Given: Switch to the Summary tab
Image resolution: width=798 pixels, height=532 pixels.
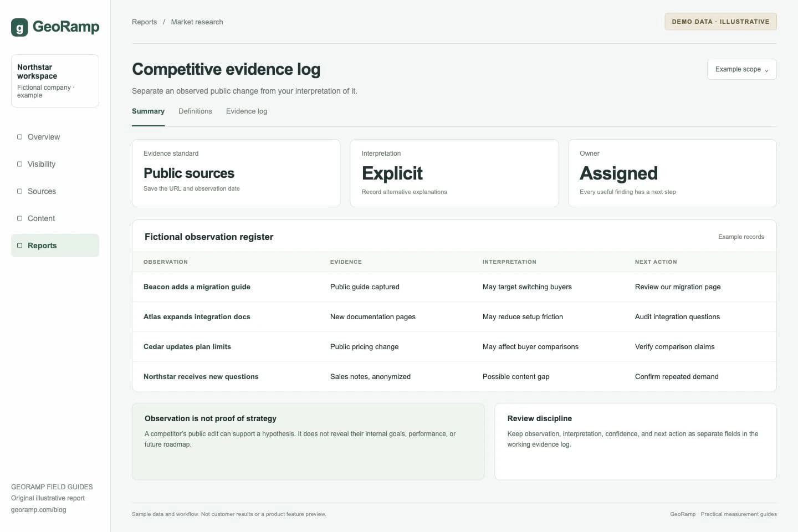Looking at the screenshot, I should (x=148, y=111).
